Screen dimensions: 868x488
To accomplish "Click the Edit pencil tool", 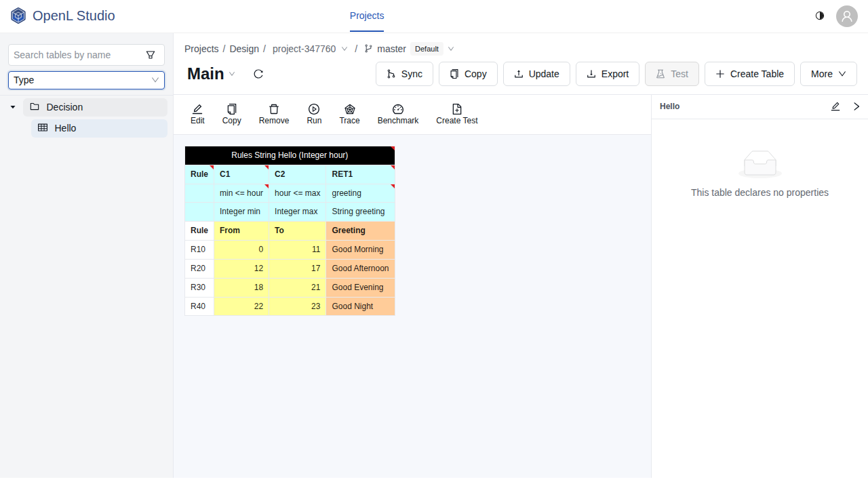I will 197,114.
